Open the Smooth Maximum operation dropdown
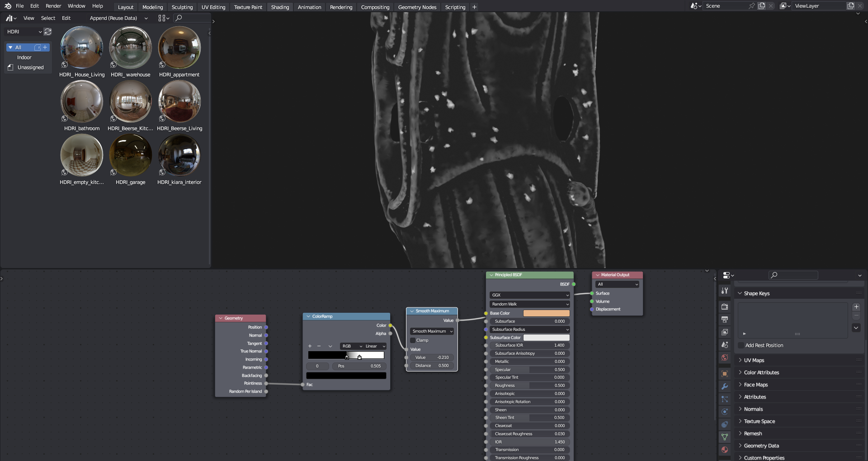The width and height of the screenshot is (868, 461). pyautogui.click(x=432, y=331)
